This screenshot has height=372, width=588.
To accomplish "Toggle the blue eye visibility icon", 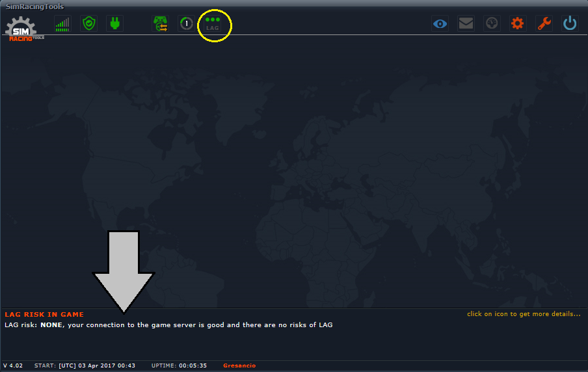I will 440,23.
